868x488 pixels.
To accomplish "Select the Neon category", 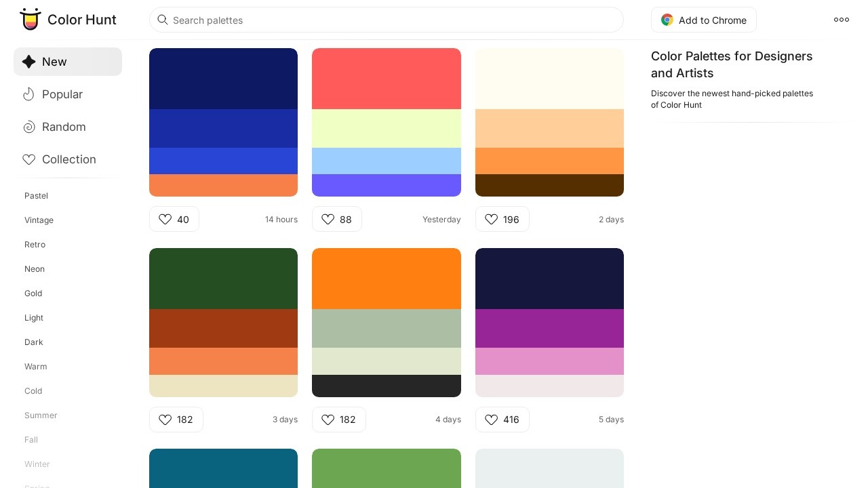I will coord(35,269).
